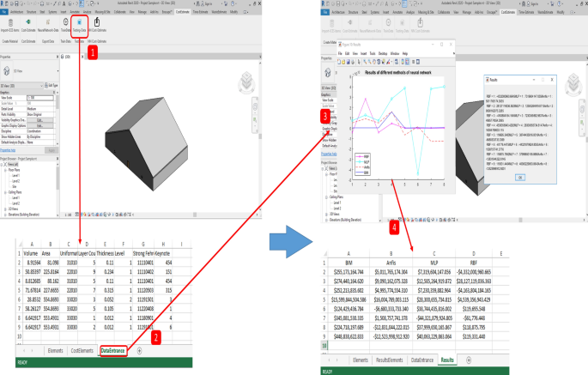588x375 pixels.
Task: Expand 3D Views node in left Project Browser
Action: 5,209
